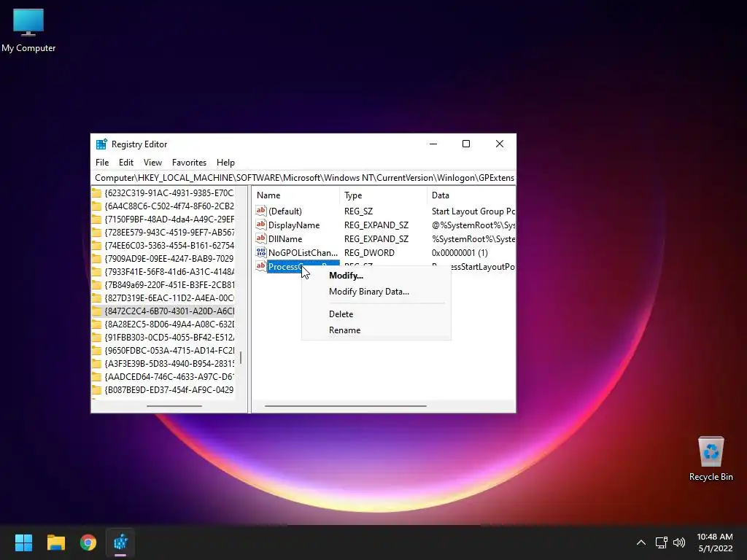Viewport: 747px width, 560px height.
Task: Select the DllName value icon
Action: tap(260, 238)
